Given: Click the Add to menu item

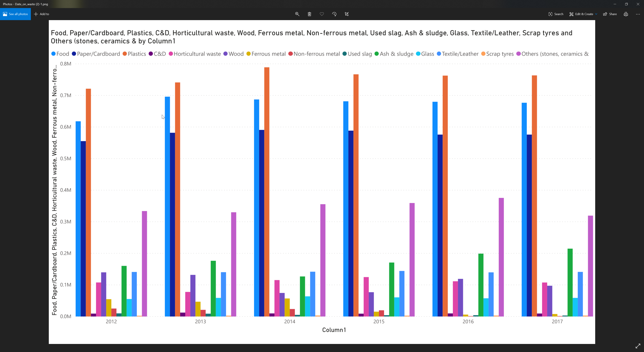Looking at the screenshot, I should click(x=41, y=14).
